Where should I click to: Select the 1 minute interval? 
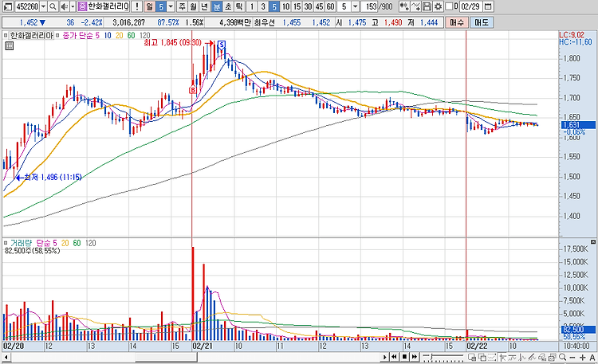click(x=251, y=6)
